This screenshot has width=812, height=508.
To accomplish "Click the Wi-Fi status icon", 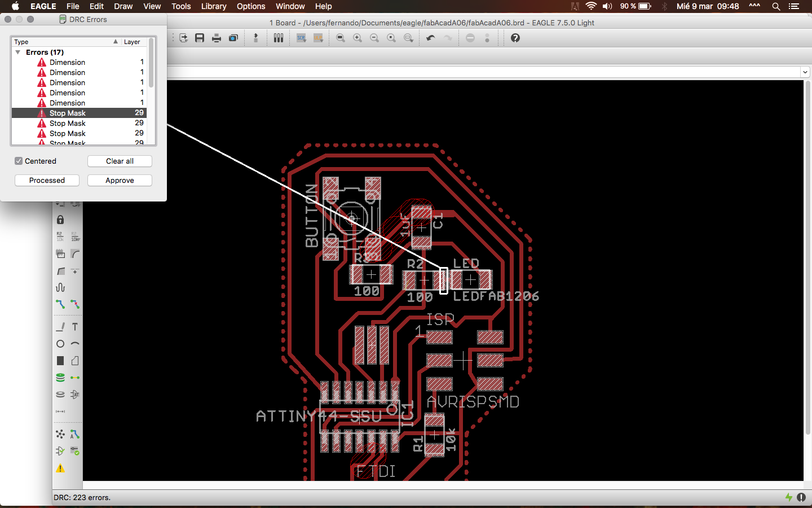I will pyautogui.click(x=591, y=6).
